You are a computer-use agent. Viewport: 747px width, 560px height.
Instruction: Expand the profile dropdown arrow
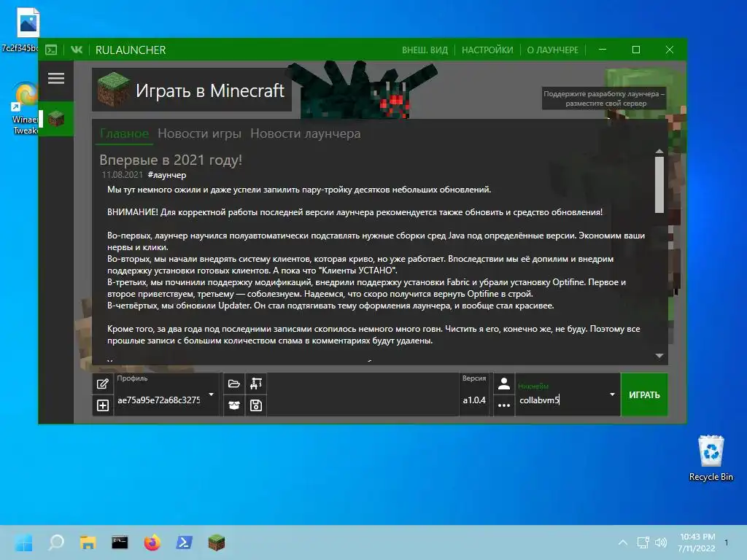click(211, 394)
